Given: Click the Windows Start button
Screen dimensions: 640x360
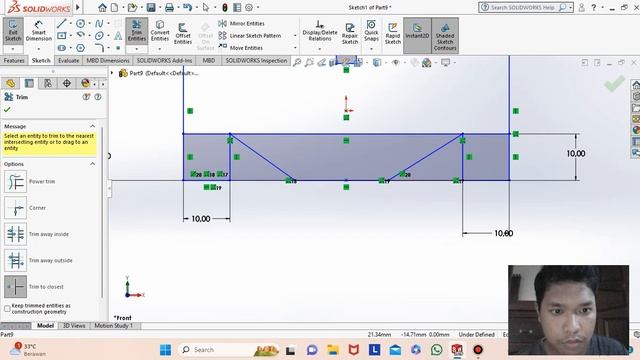Looking at the screenshot, I should click(166, 350).
